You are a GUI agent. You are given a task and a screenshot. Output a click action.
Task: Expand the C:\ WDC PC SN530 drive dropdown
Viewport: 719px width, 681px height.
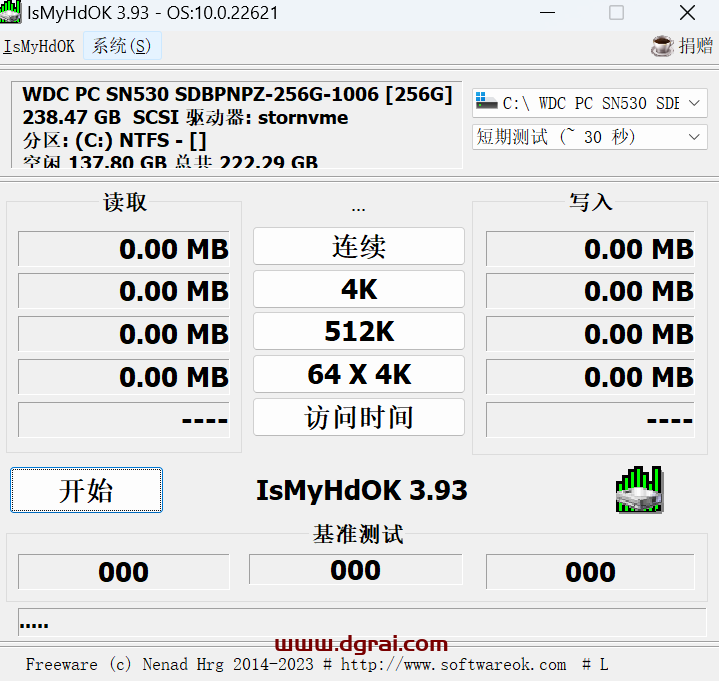coord(694,103)
